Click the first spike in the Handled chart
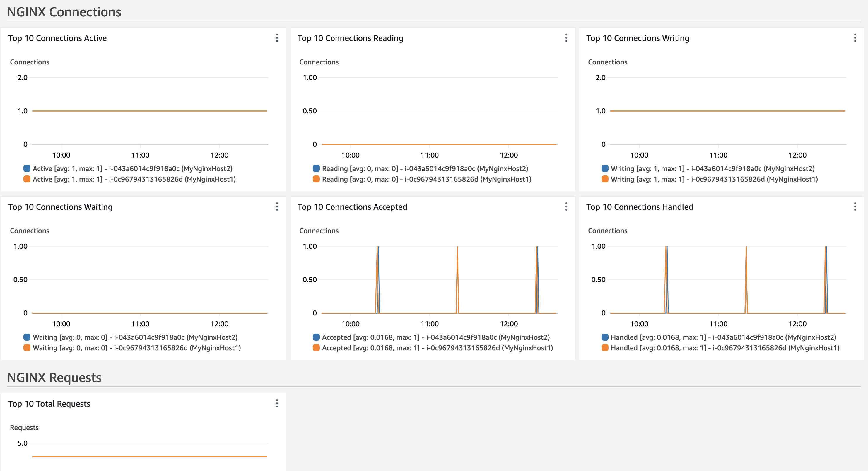This screenshot has height=471, width=868. click(666, 280)
